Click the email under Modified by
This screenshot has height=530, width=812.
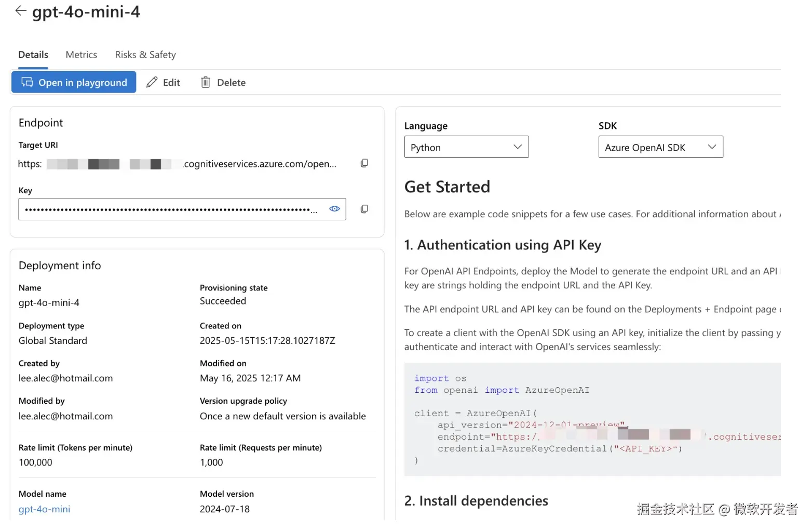coord(65,416)
